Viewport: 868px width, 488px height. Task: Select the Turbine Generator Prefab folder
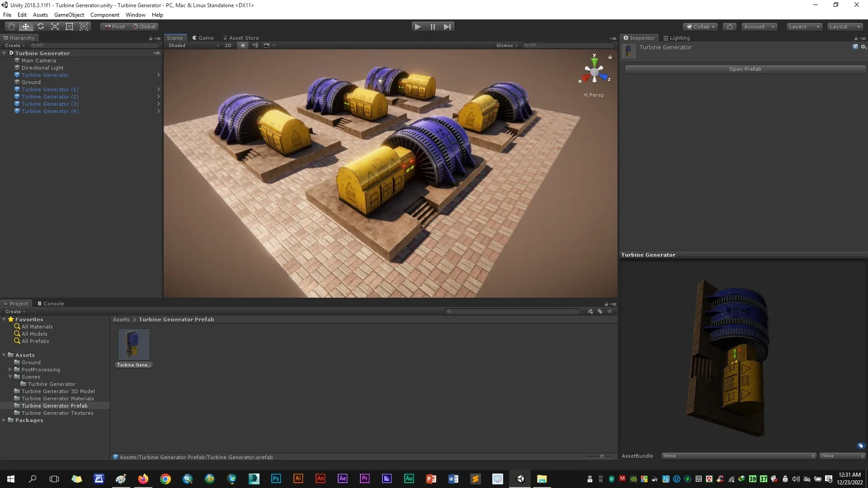coord(54,406)
